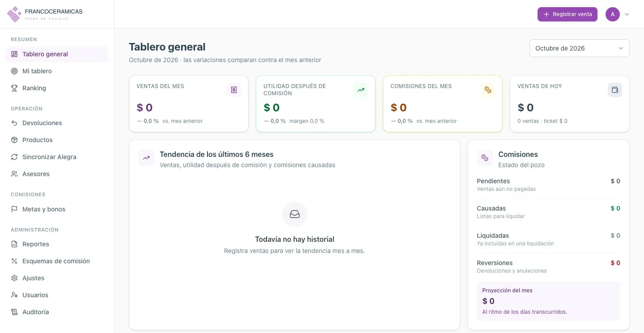This screenshot has width=644, height=333.
Task: Click the Mi tablero target icon
Action: (14, 71)
